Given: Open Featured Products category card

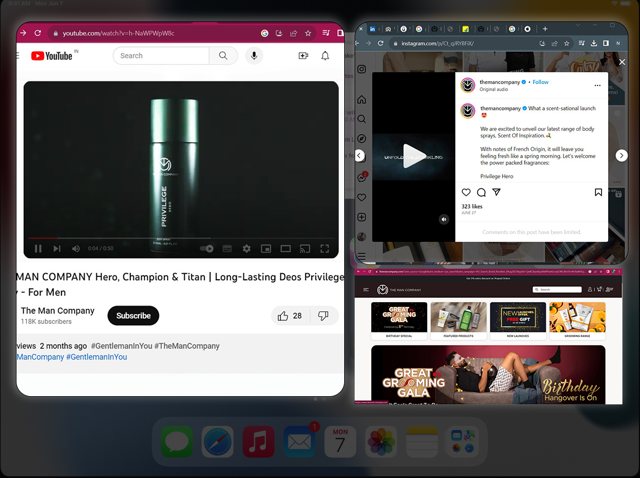Looking at the screenshot, I should click(x=458, y=321).
